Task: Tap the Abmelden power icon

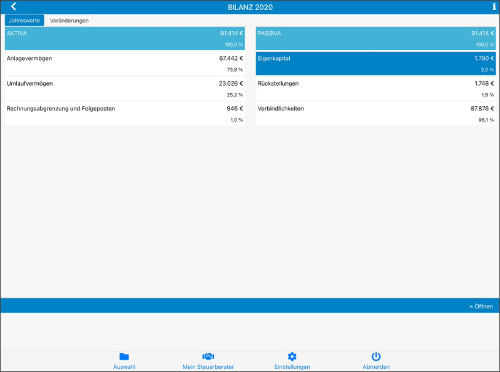Action: (376, 357)
